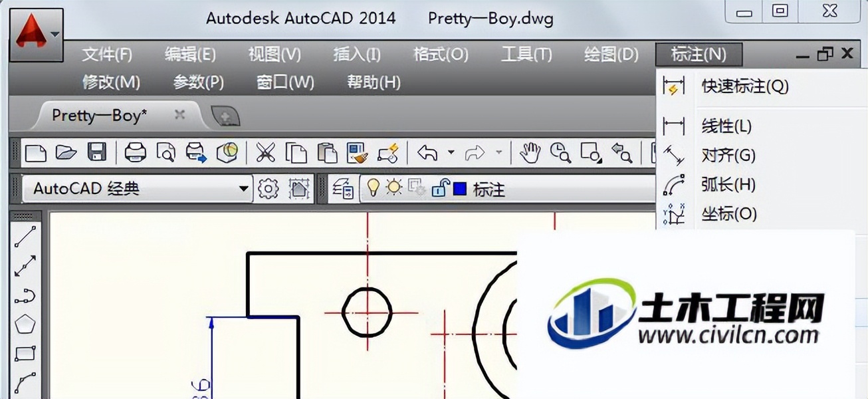Select the Arc drawing tool
The width and height of the screenshot is (868, 399).
click(x=25, y=384)
